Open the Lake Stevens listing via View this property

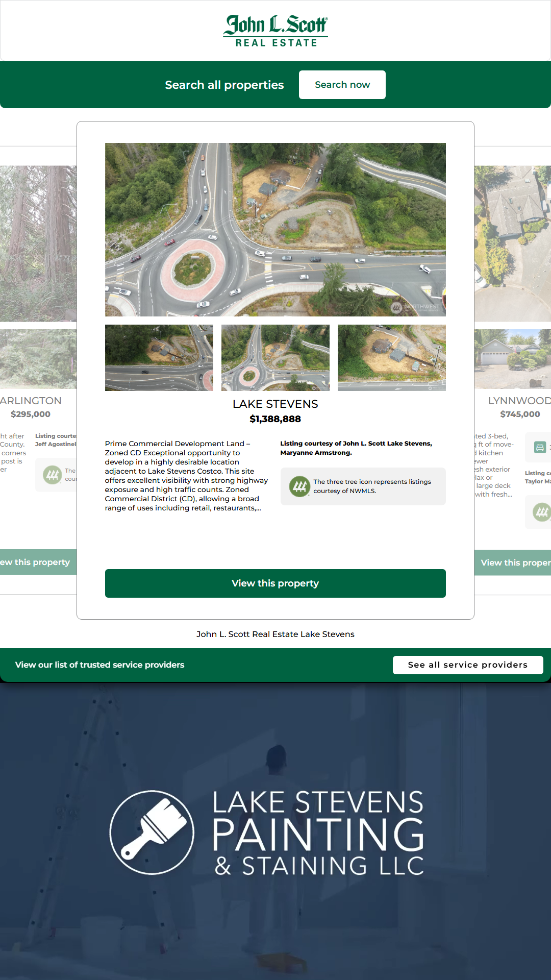(275, 583)
